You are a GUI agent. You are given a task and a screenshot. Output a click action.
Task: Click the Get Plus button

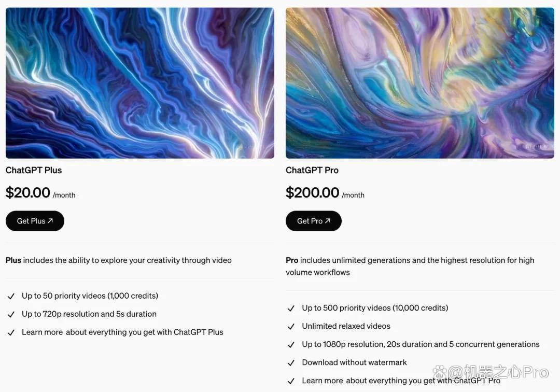point(35,221)
